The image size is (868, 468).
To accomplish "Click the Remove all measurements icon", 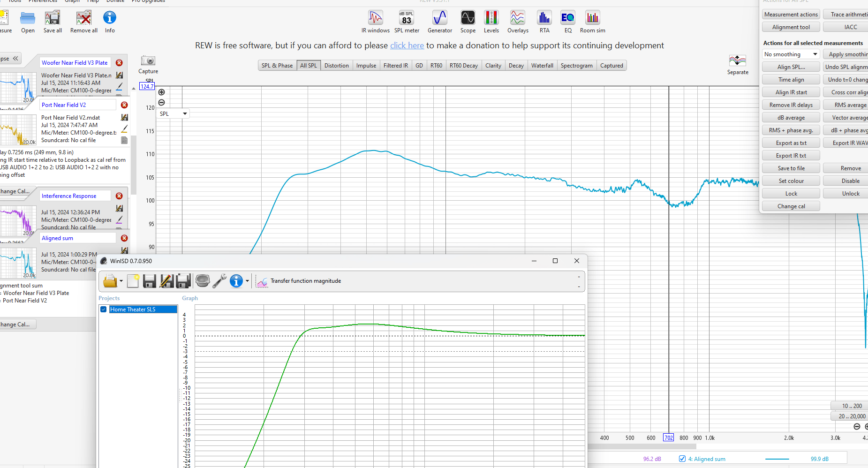I will [x=84, y=22].
